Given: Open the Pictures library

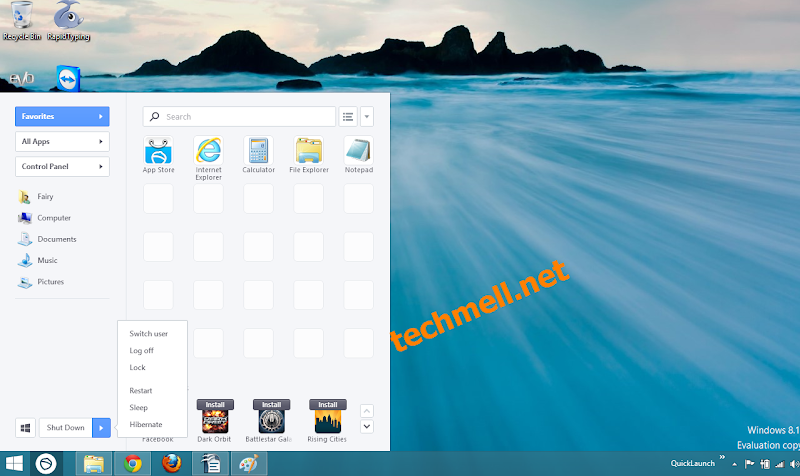Looking at the screenshot, I should point(41,282).
